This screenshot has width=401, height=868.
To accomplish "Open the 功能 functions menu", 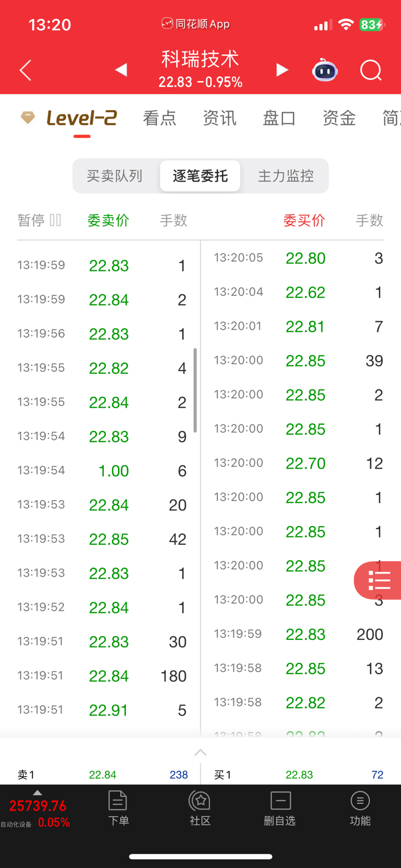I will point(360,808).
